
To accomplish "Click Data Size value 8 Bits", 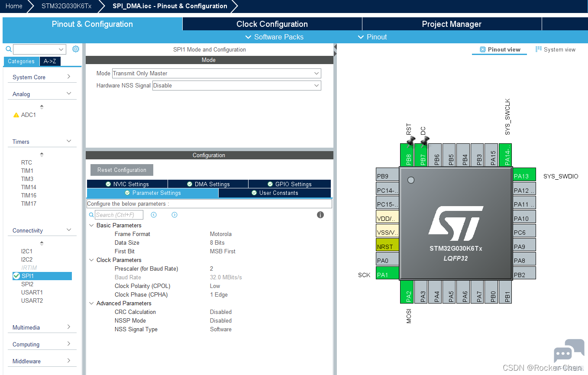I will tap(217, 242).
